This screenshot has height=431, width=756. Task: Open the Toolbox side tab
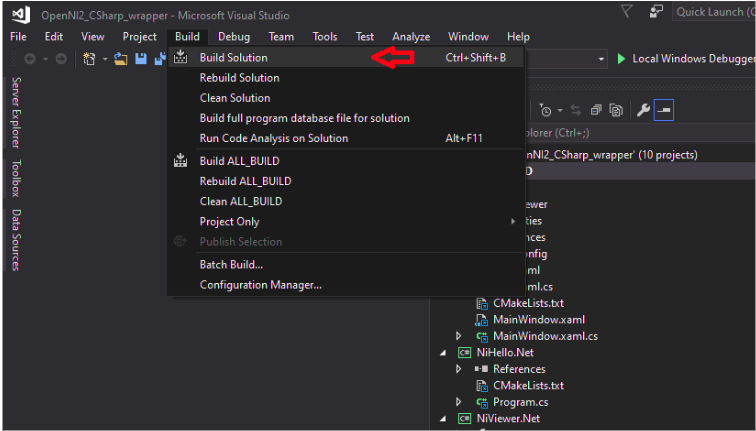point(16,178)
